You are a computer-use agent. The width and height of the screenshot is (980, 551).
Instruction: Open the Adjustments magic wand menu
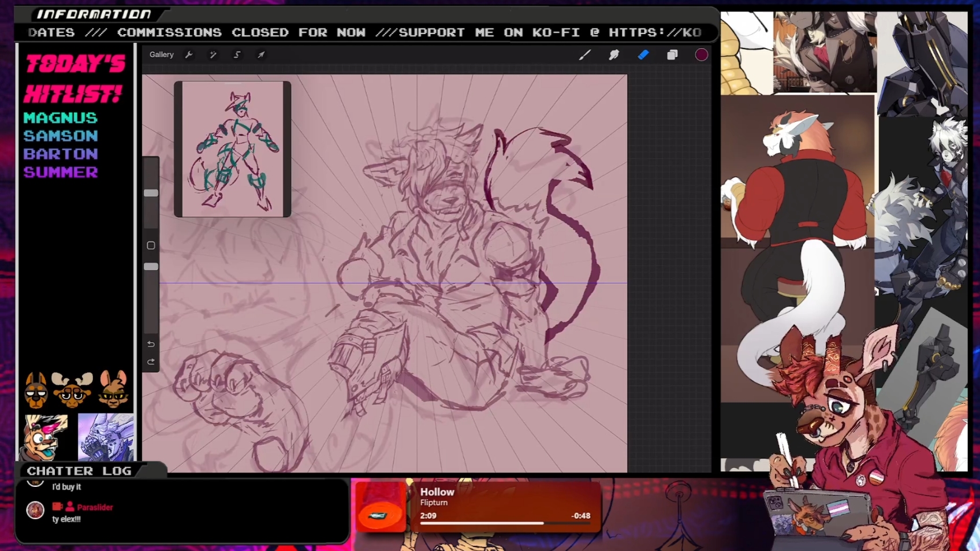[213, 55]
